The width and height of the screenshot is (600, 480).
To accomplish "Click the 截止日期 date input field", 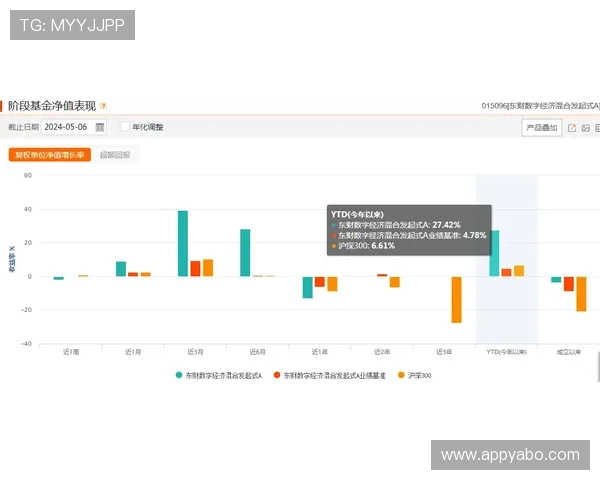I will (x=73, y=127).
